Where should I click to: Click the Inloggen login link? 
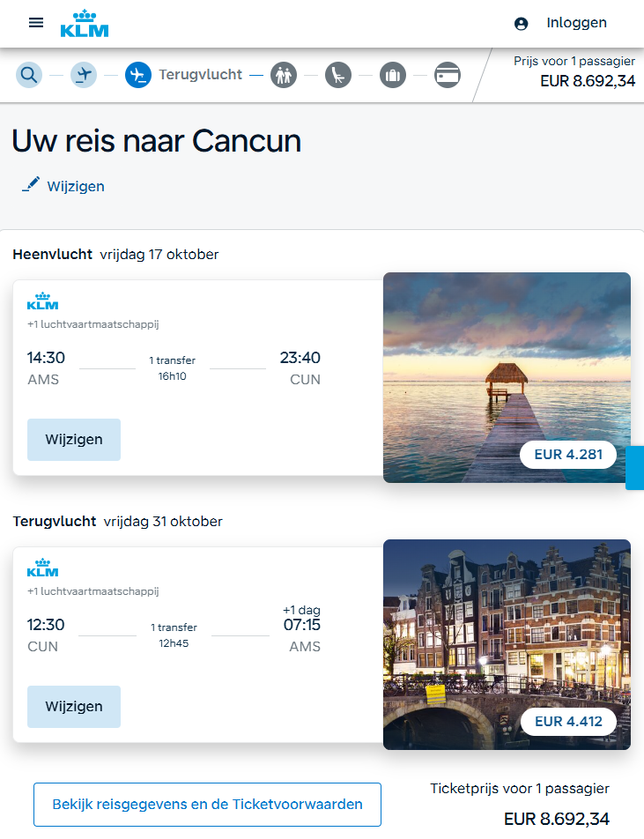576,23
